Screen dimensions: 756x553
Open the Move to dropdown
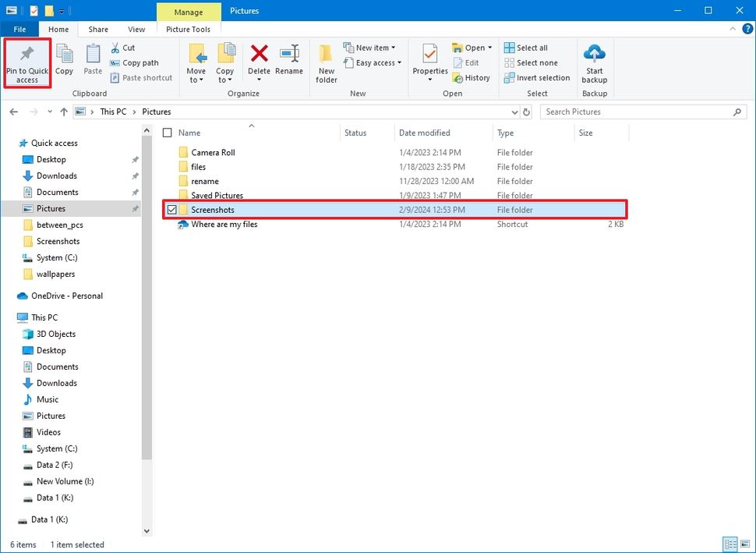point(196,62)
